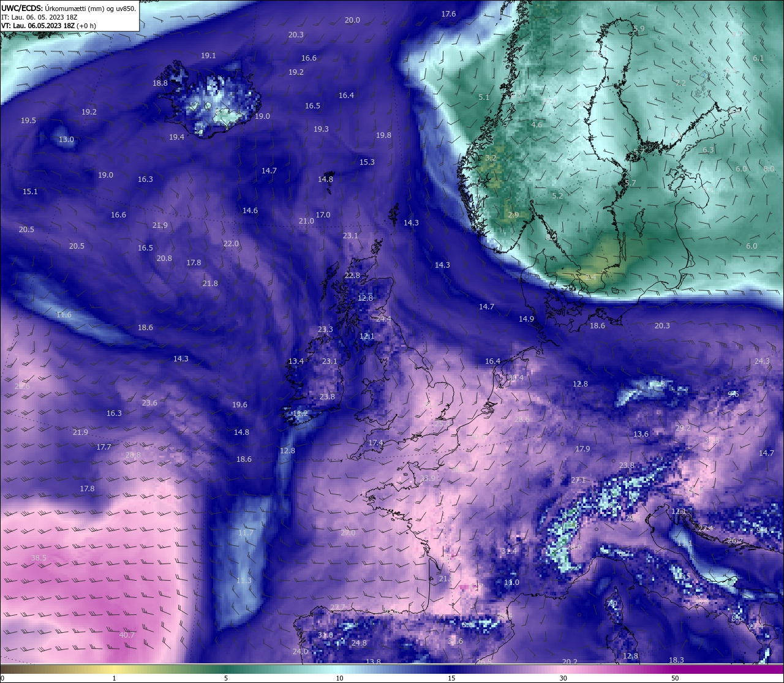784x683 pixels.
Task: Click the map value 6.3
Action: pos(708,150)
